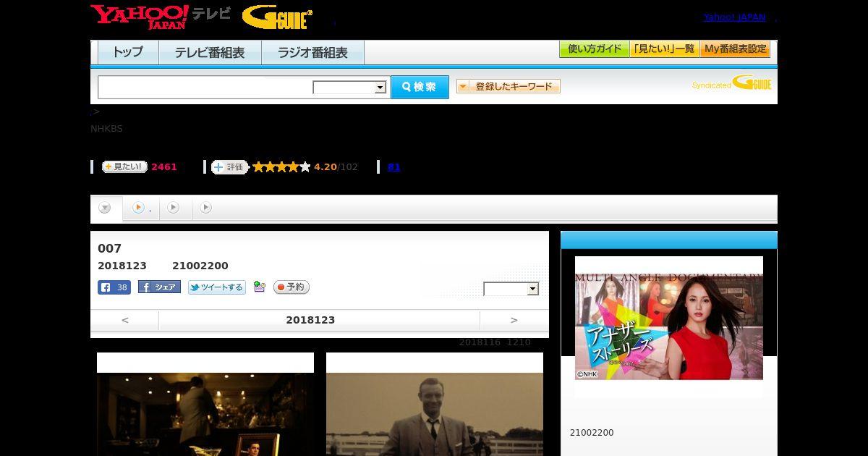
Task: Switch to the トップ tab
Action: pyautogui.click(x=128, y=52)
